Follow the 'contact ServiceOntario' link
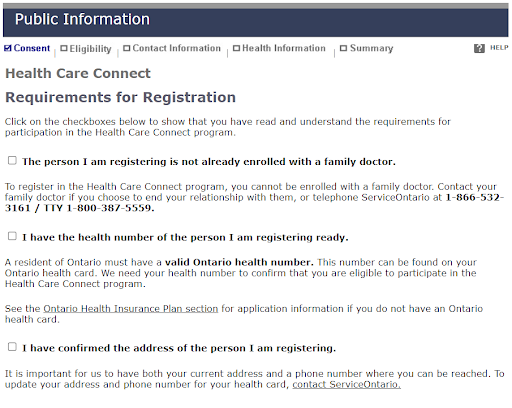Viewport: 512px width, 408px height. pos(347,384)
